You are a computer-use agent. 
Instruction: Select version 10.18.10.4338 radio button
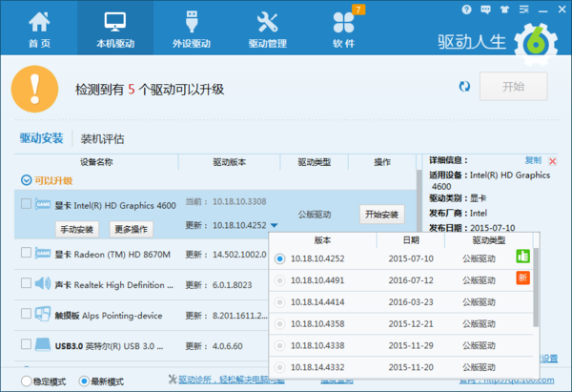tap(279, 345)
